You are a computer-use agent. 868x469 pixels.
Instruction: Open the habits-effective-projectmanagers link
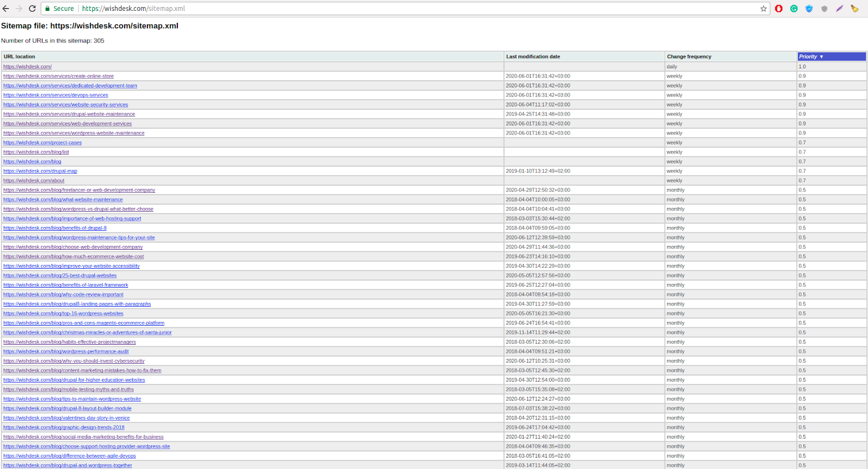69,342
